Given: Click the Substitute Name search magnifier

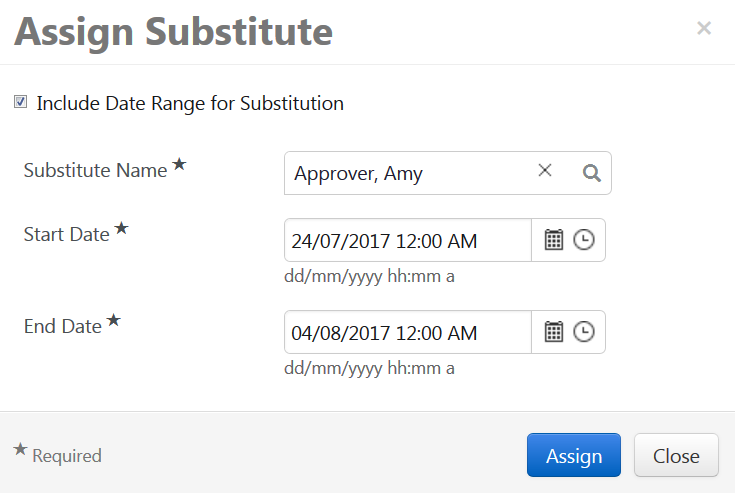Looking at the screenshot, I should click(592, 173).
